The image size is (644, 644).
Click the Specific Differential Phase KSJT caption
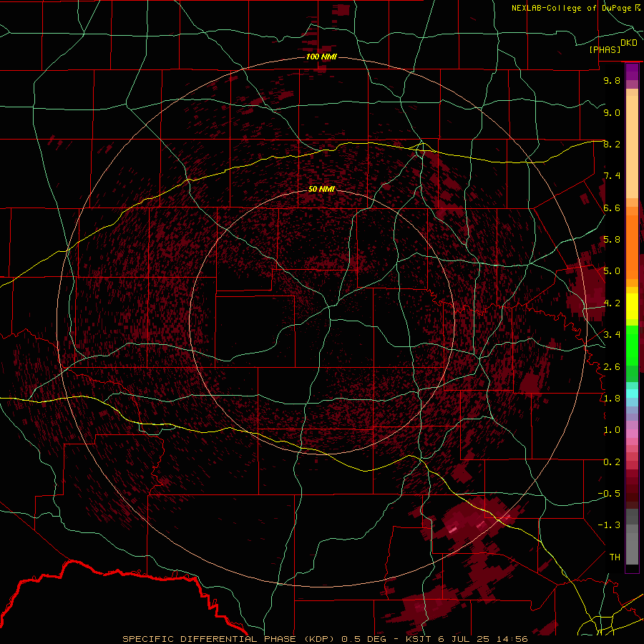coord(325,639)
